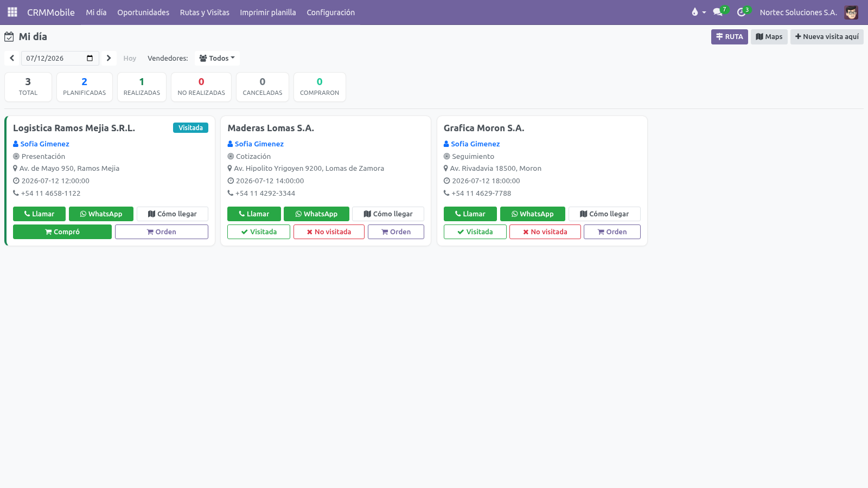The height and width of the screenshot is (488, 868).
Task: Create Orden for Maderas Lomas
Action: 396,232
